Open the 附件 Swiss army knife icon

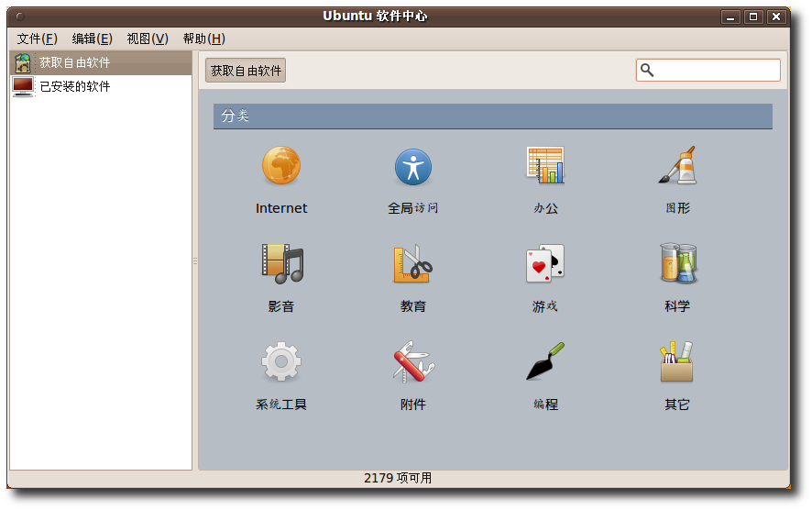click(x=413, y=361)
